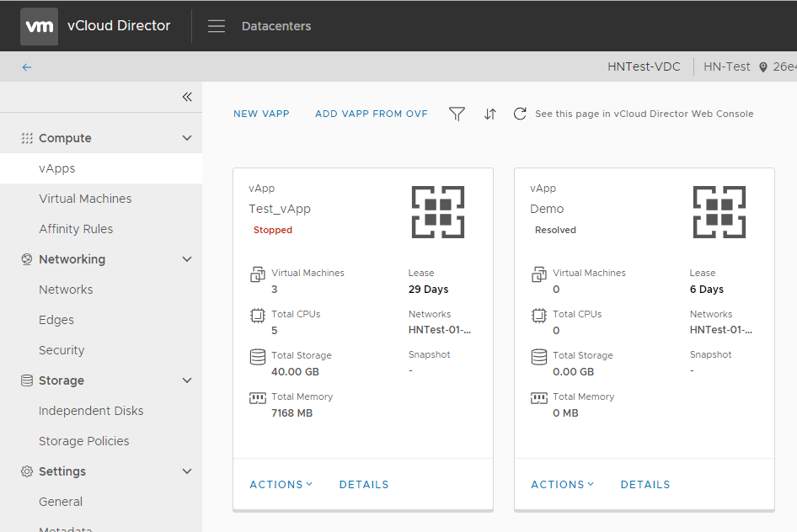797x532 pixels.
Task: Click the location pin icon
Action: 763,67
